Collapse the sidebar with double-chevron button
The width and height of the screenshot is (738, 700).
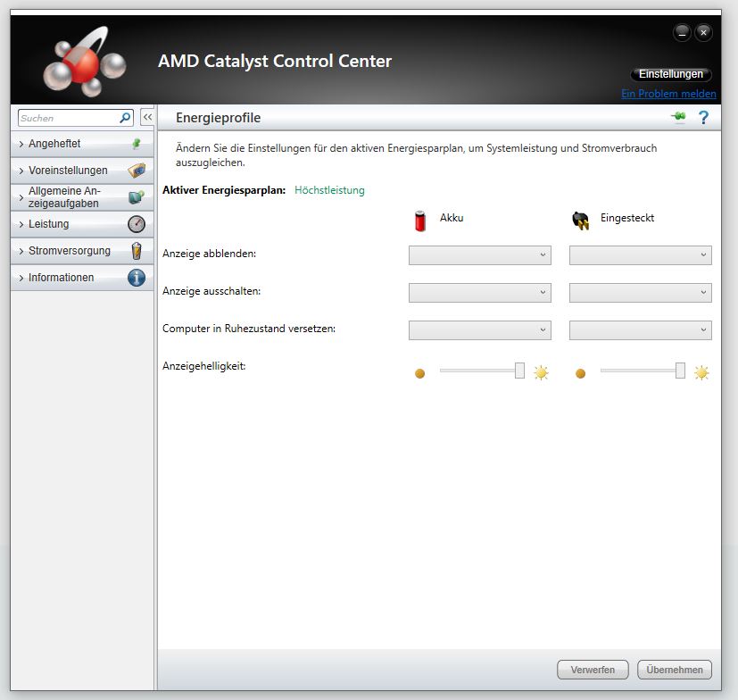(147, 117)
